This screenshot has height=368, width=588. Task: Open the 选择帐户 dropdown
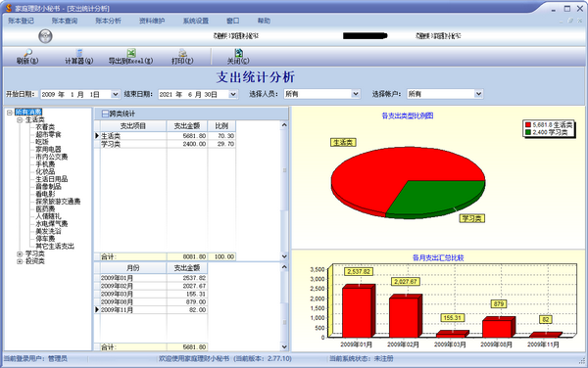[x=478, y=94]
